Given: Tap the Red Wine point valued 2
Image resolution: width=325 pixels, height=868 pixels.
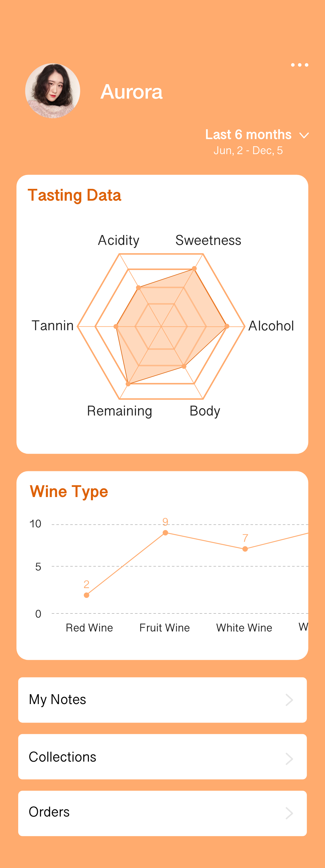Looking at the screenshot, I should tap(87, 595).
